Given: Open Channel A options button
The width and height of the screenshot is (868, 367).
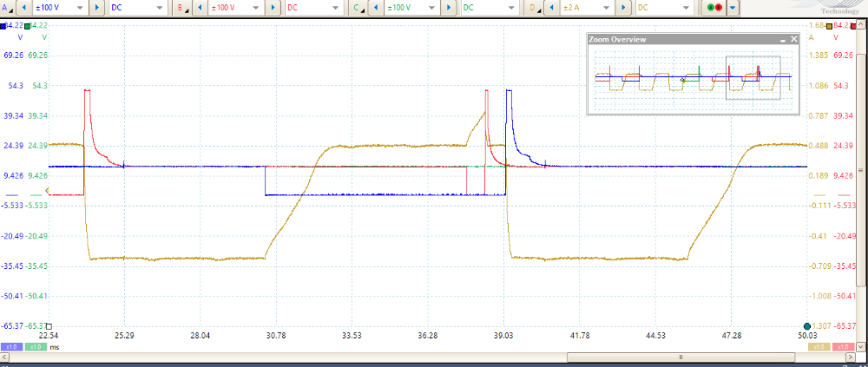Looking at the screenshot, I should pos(8,7).
